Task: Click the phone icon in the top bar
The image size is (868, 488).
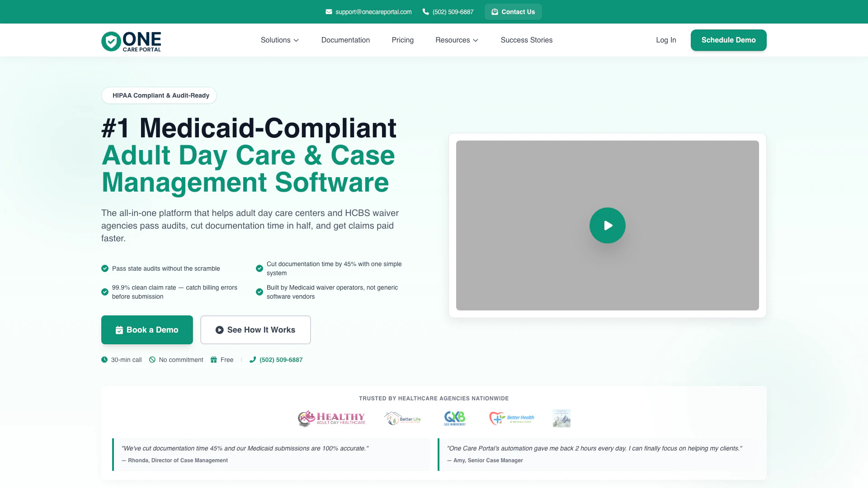Action: click(x=425, y=12)
